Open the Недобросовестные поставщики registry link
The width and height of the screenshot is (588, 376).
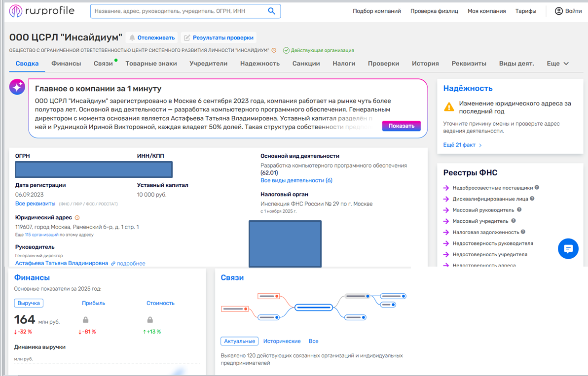pyautogui.click(x=493, y=188)
